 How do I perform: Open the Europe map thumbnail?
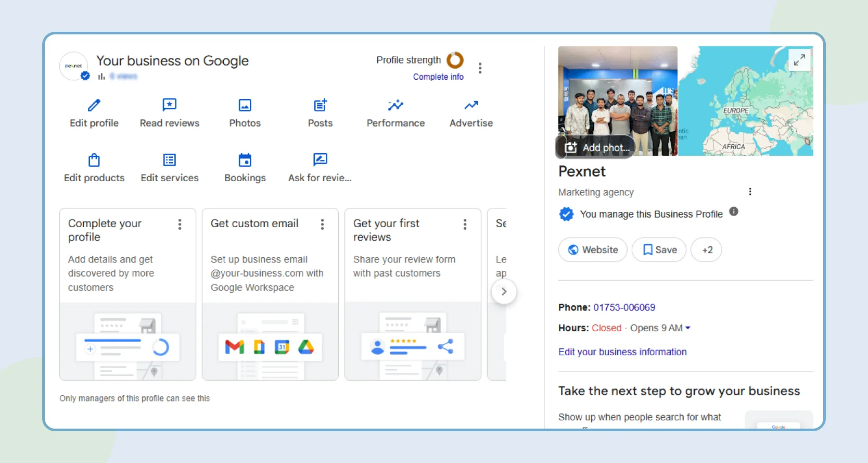(746, 101)
